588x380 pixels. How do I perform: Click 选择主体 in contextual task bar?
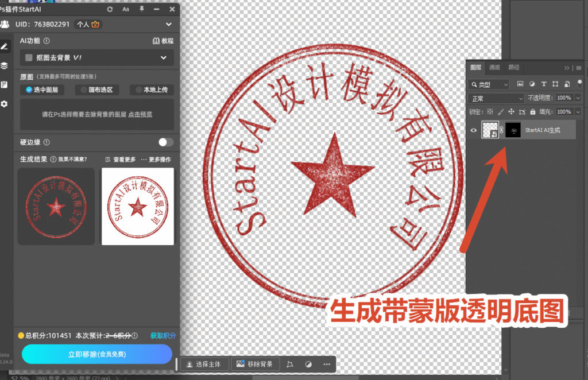tap(205, 365)
